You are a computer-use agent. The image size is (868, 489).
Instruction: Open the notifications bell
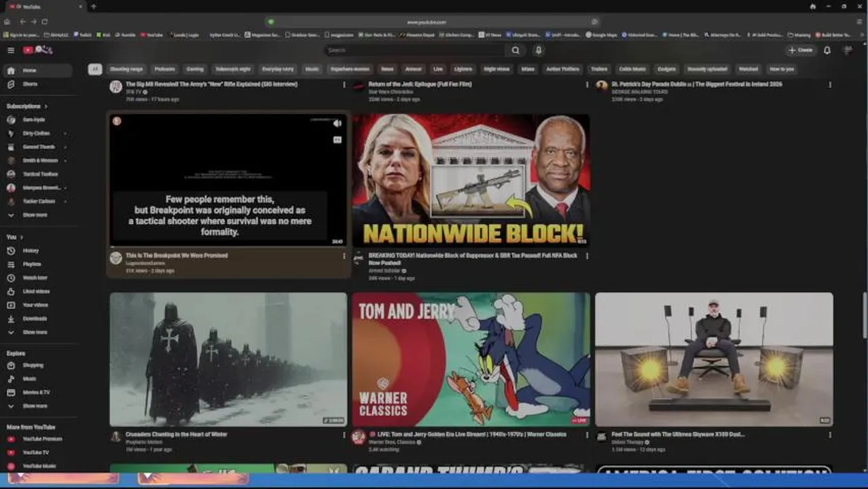pos(827,50)
